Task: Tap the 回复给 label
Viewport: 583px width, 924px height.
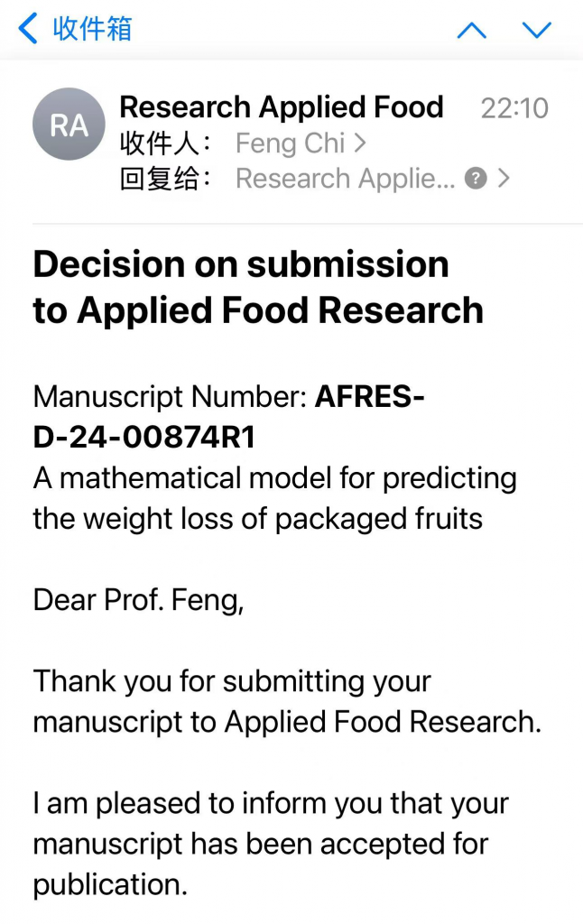Action: click(166, 179)
